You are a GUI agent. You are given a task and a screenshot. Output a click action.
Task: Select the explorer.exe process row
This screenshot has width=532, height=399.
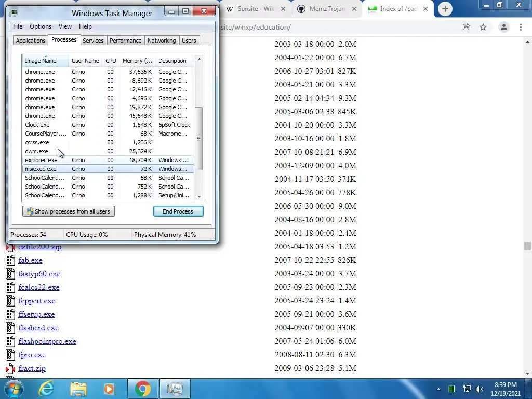(108, 160)
